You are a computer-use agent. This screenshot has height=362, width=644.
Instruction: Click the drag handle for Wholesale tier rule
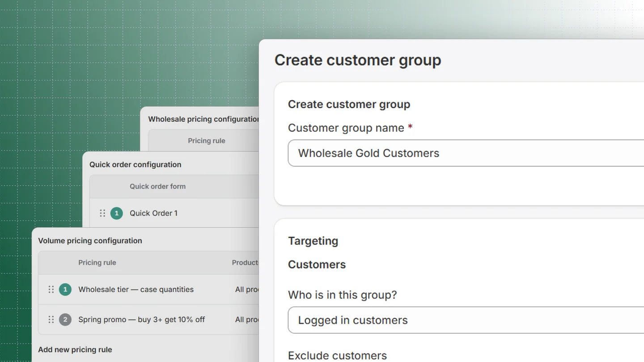(51, 290)
